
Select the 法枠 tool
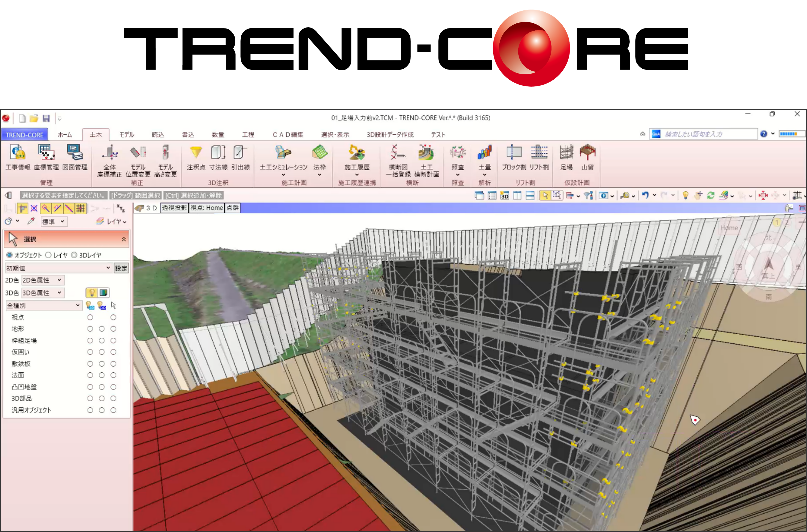[x=319, y=159]
